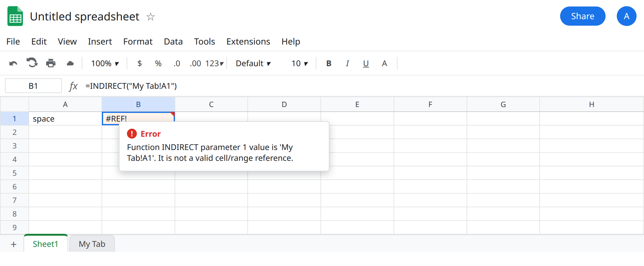
Task: Toggle underline formatting
Action: 366,63
